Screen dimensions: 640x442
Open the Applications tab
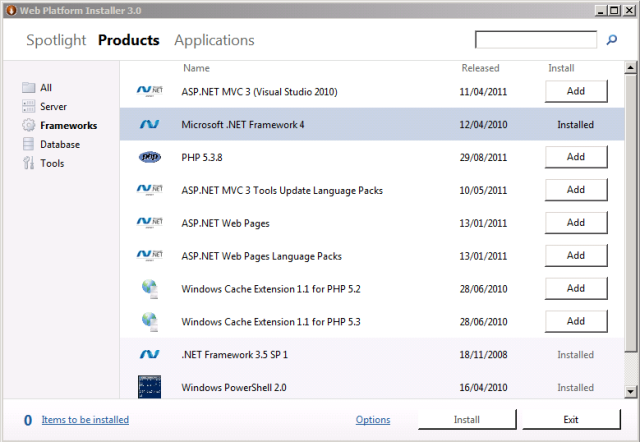214,41
